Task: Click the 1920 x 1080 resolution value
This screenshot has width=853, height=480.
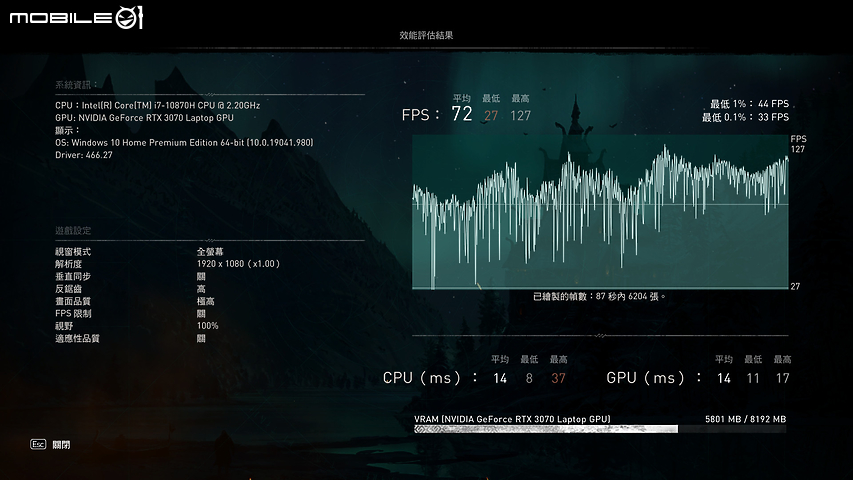Action: coord(238,264)
